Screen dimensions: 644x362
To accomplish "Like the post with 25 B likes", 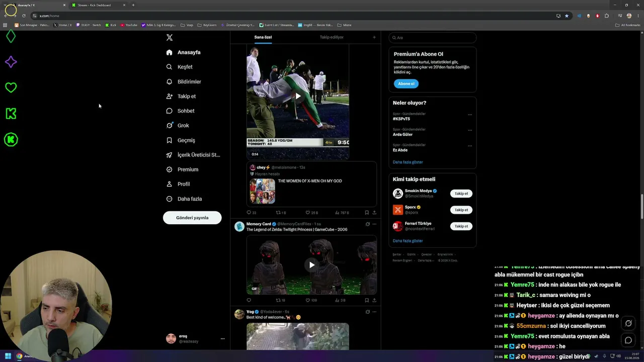I will pos(311,213).
